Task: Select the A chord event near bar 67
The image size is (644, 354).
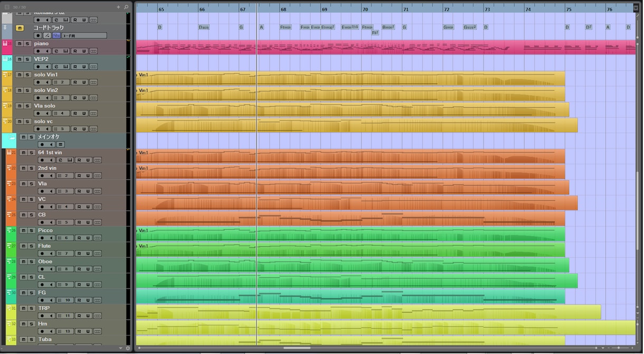Action: (x=261, y=27)
